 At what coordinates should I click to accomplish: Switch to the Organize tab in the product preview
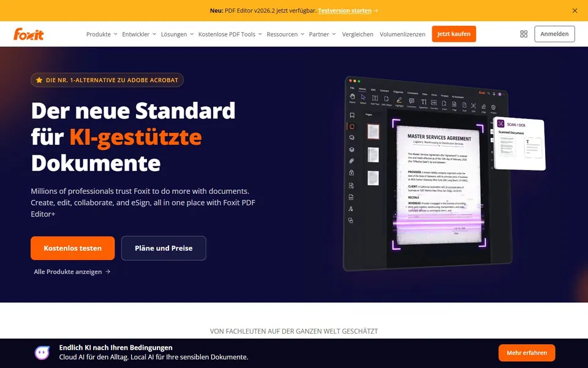[398, 91]
